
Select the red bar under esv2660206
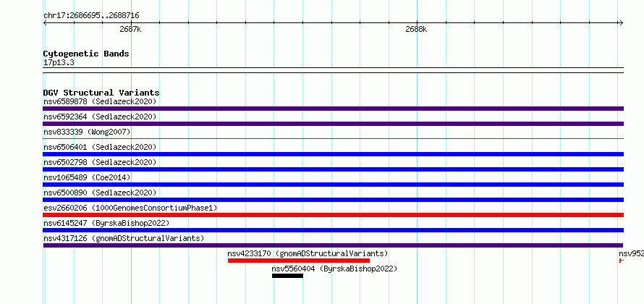click(333, 215)
